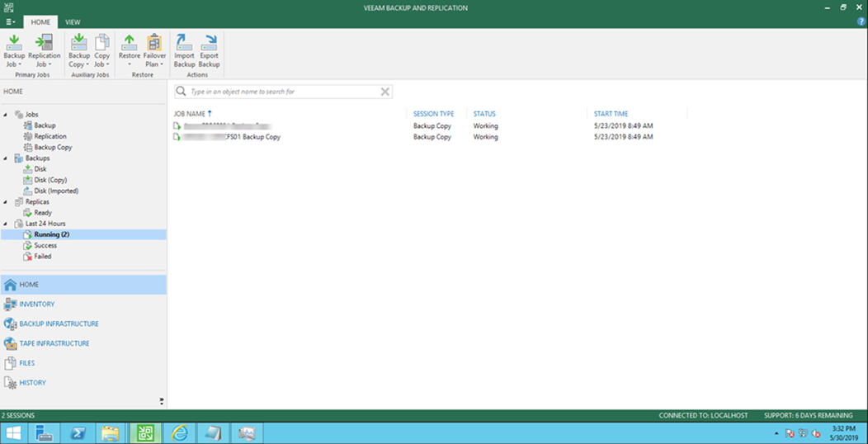Open File Explorer from the taskbar
868x444 pixels.
click(x=111, y=433)
